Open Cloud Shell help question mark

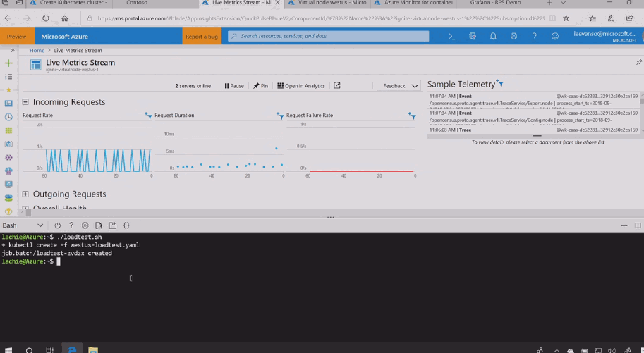(x=71, y=225)
